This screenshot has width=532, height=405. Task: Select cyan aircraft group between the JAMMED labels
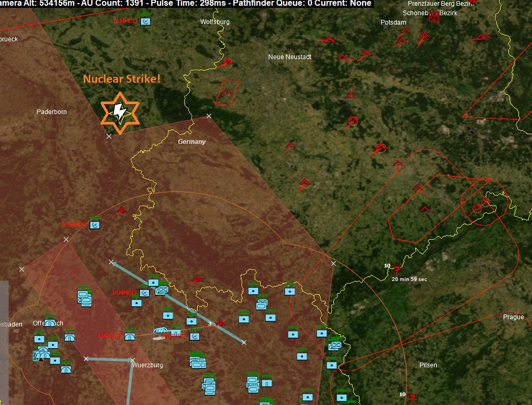[x=161, y=331]
